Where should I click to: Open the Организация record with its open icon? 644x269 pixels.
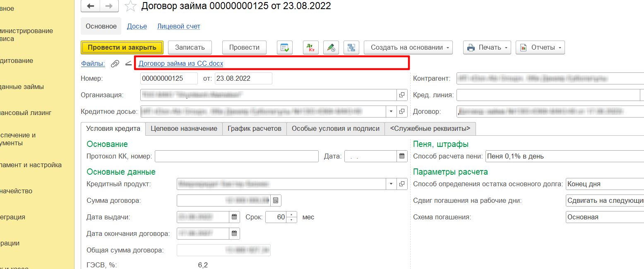[x=402, y=95]
